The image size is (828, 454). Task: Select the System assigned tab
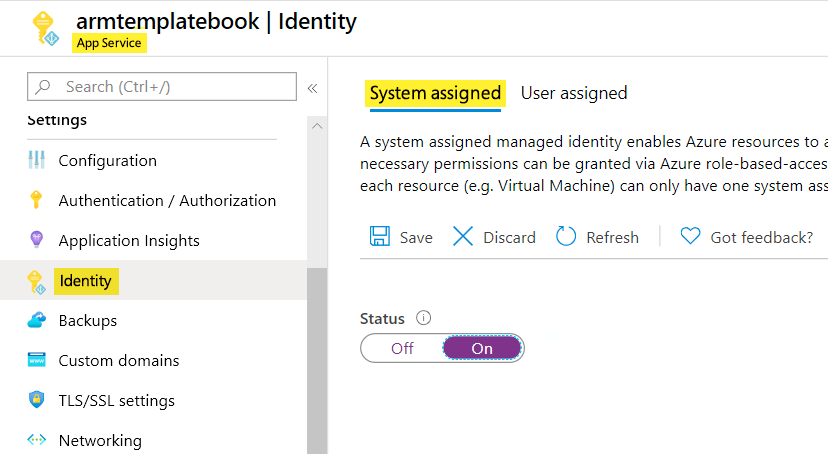click(x=435, y=93)
